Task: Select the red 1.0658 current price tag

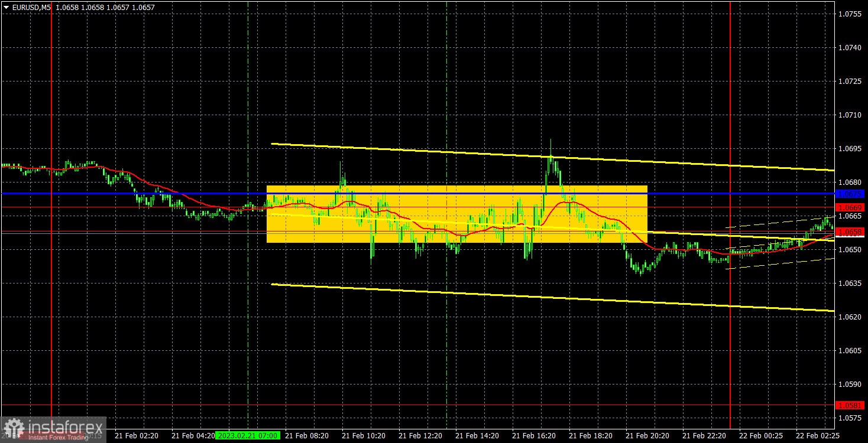Action: [850, 232]
